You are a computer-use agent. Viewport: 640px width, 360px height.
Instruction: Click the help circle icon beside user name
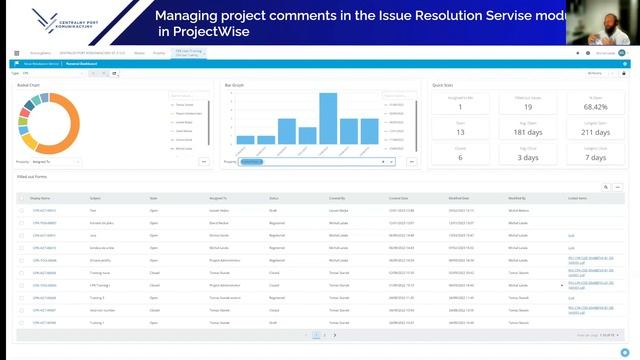coord(588,53)
